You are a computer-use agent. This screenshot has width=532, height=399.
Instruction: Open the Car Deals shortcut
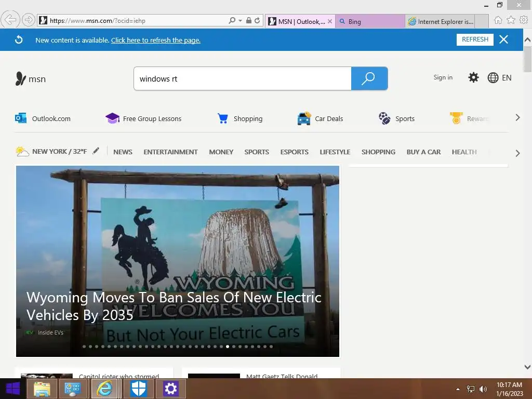click(320, 118)
